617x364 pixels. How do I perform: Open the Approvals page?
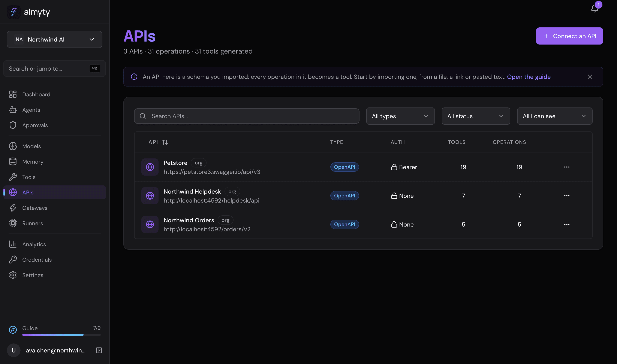54,125
